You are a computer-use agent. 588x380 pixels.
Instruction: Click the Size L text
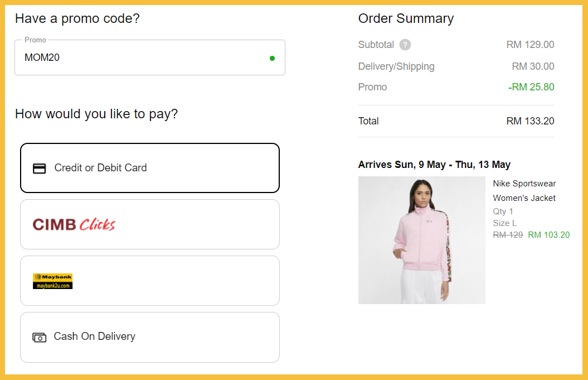(504, 223)
